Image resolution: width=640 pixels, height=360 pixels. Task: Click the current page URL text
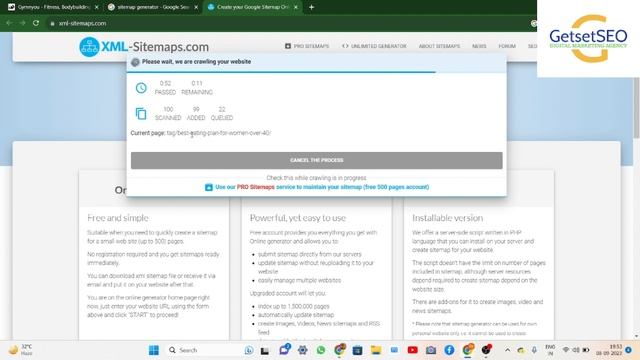click(219, 133)
